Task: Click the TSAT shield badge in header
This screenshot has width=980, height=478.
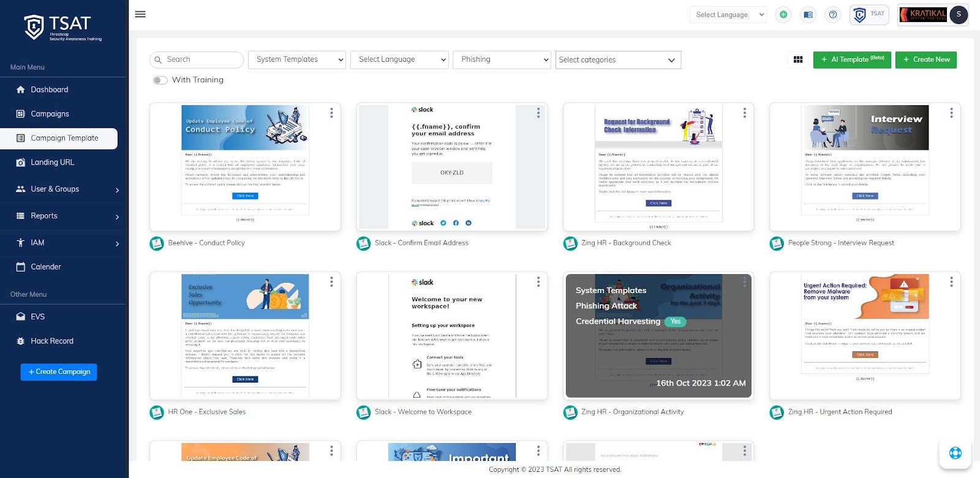Action: tap(869, 15)
